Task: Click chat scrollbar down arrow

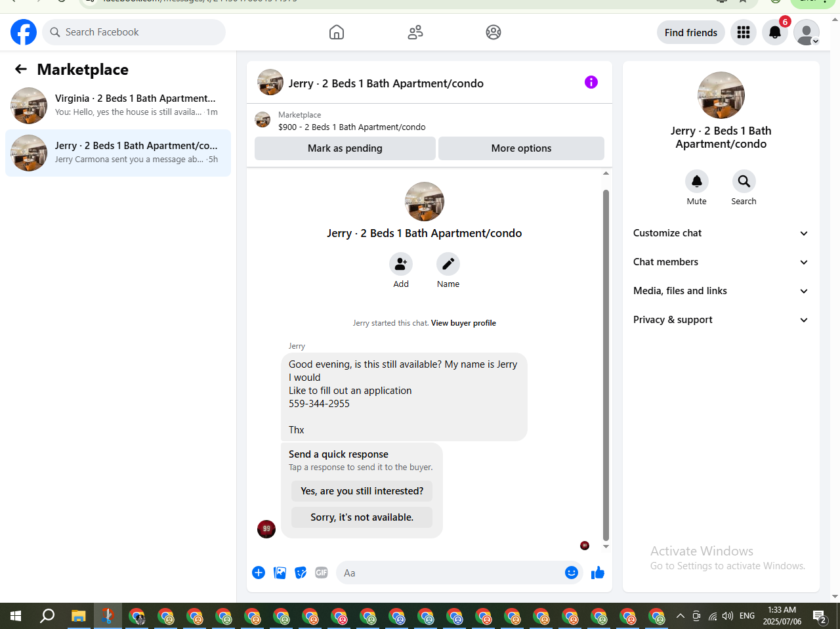Action: (606, 546)
